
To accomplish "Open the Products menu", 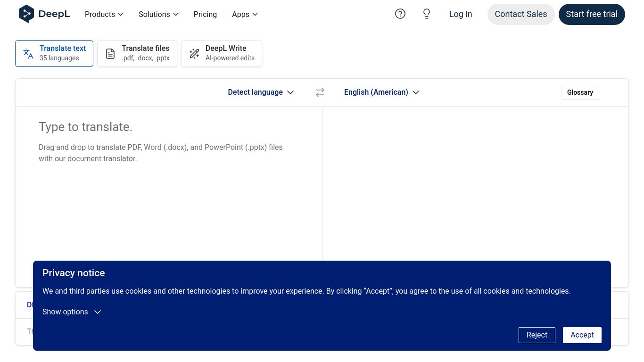I will [x=104, y=15].
